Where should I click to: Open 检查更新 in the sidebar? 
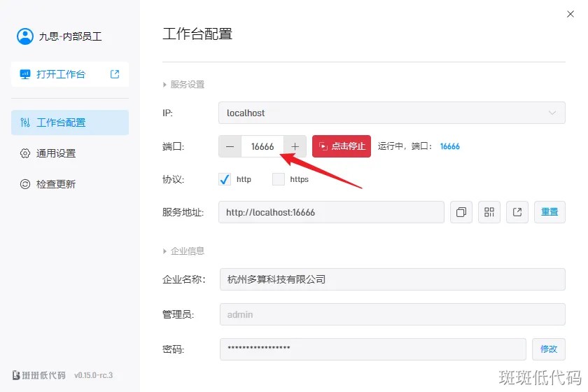(56, 184)
